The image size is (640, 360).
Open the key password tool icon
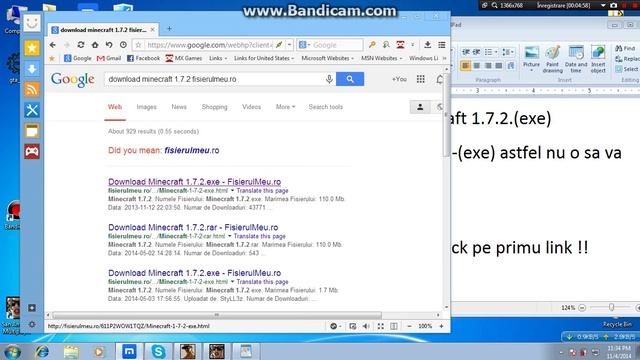[x=372, y=45]
